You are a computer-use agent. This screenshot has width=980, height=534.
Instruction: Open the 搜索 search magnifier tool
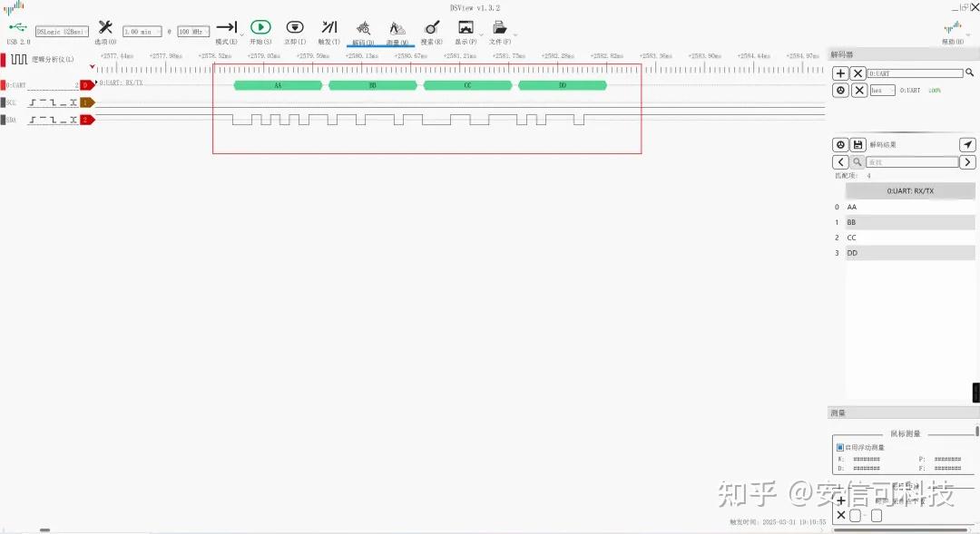click(x=431, y=27)
